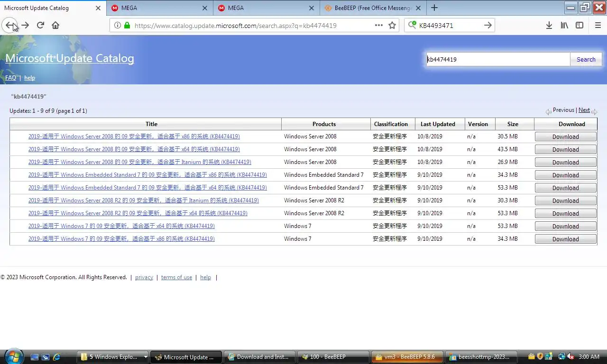This screenshot has height=364, width=607.
Task: Go forward with the browser forward arrow
Action: click(25, 25)
